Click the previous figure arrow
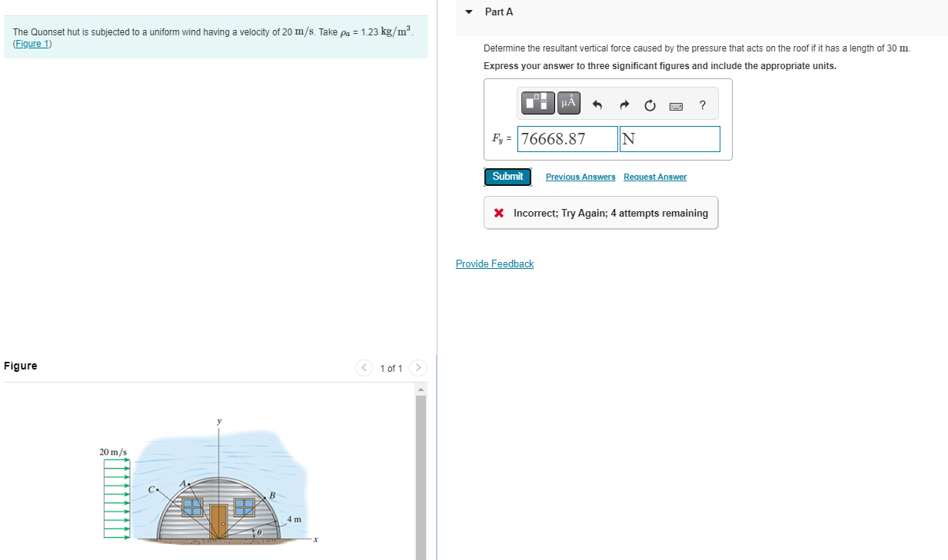This screenshot has height=560, width=948. (x=364, y=368)
